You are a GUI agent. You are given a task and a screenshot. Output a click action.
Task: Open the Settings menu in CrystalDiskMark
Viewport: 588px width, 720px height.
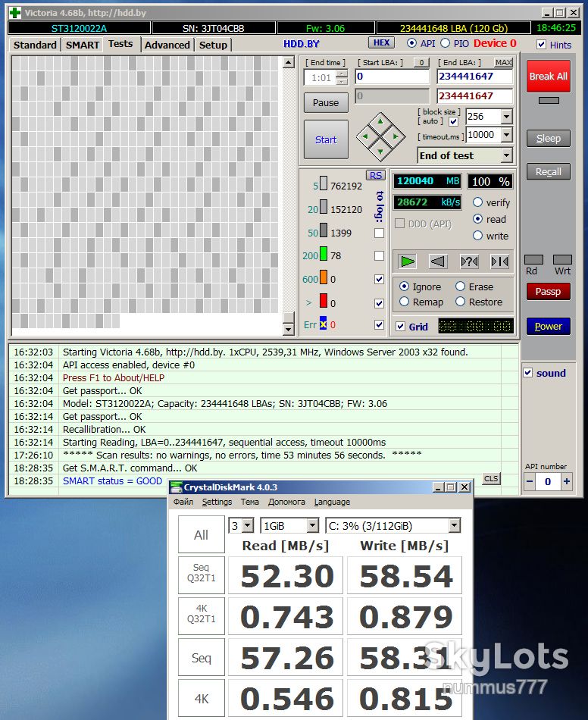point(217,502)
